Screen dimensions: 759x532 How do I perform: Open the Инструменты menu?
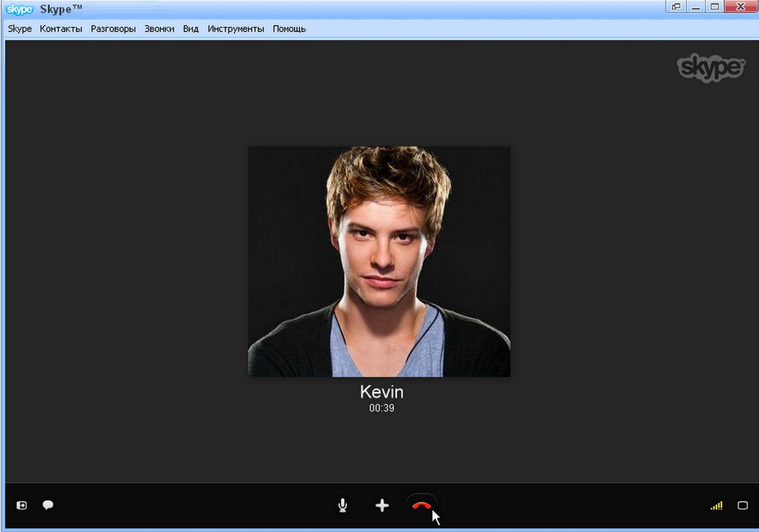pos(236,29)
